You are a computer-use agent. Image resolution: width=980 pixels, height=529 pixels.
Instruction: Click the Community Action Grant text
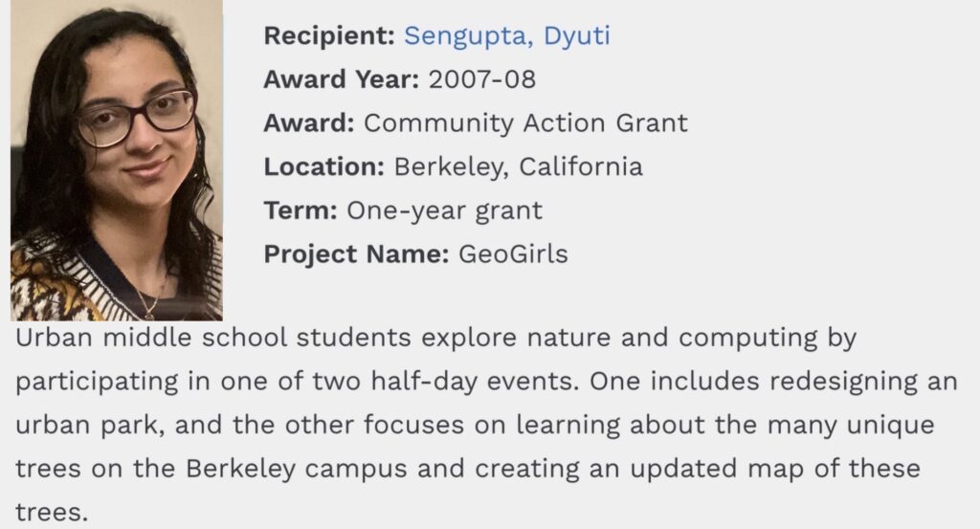[525, 123]
